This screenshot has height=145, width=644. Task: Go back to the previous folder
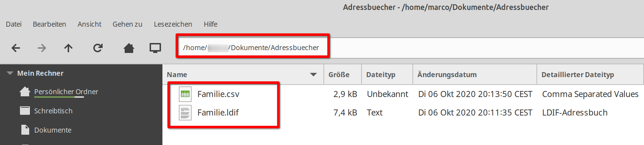pos(16,48)
